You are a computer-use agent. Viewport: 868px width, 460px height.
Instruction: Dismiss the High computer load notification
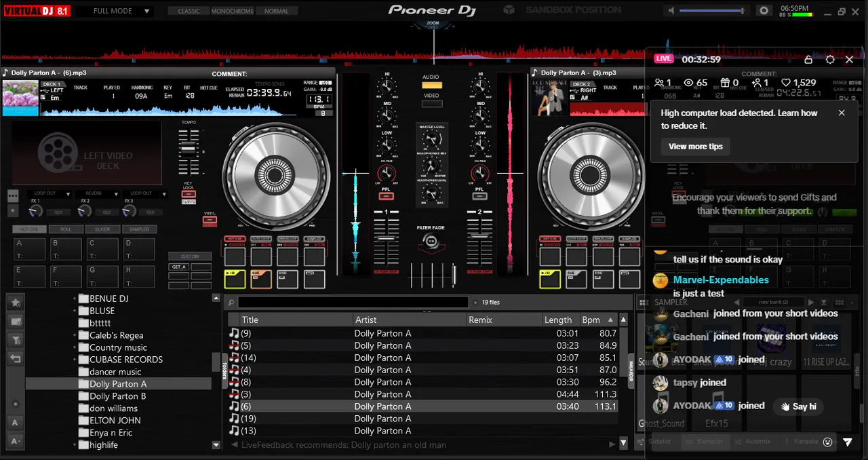coord(842,113)
